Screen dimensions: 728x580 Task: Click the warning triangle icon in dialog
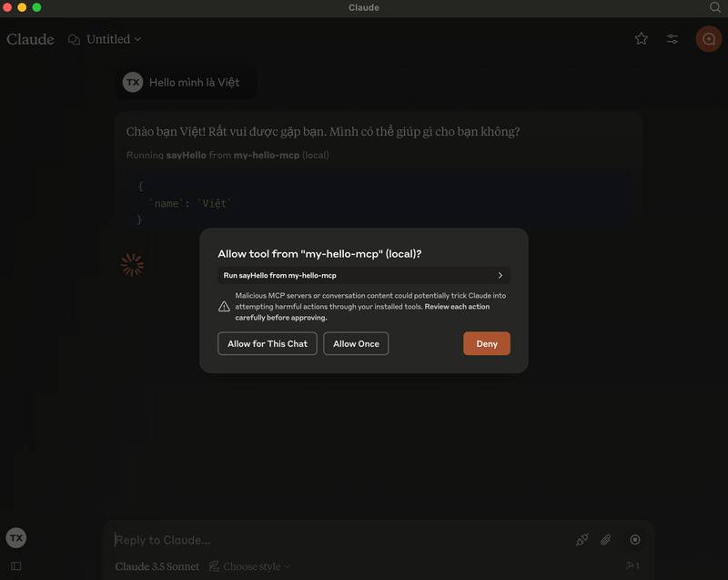coord(224,307)
